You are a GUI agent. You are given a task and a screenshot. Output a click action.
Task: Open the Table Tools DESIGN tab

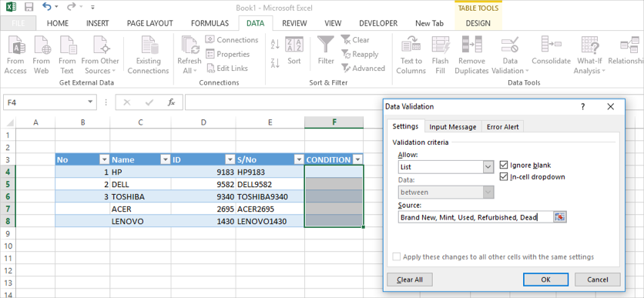[x=478, y=23]
